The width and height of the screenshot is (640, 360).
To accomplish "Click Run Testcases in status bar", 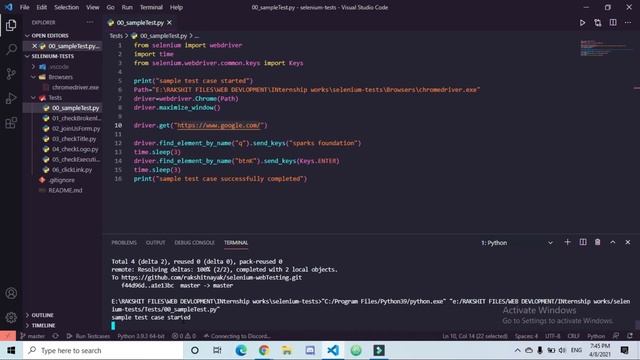I will pyautogui.click(x=89, y=336).
